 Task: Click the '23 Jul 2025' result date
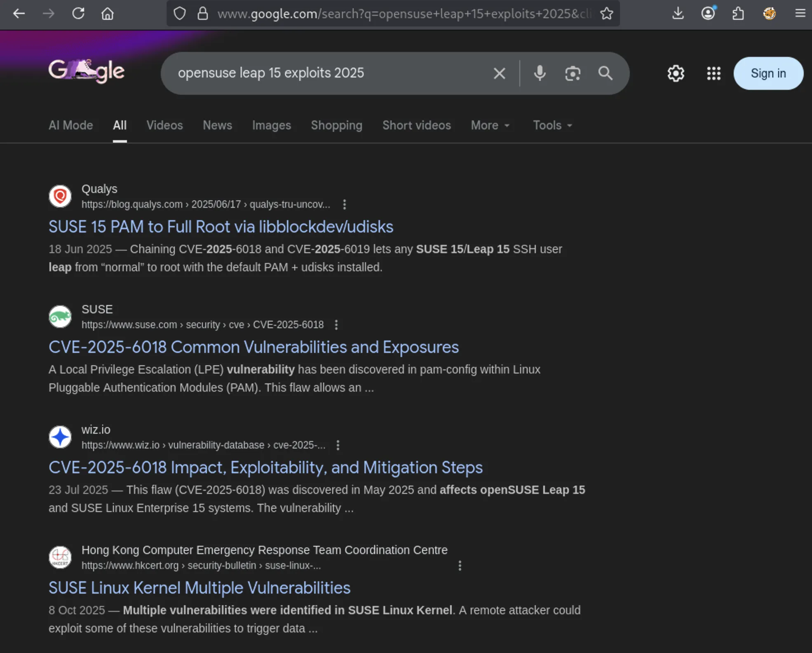(78, 490)
